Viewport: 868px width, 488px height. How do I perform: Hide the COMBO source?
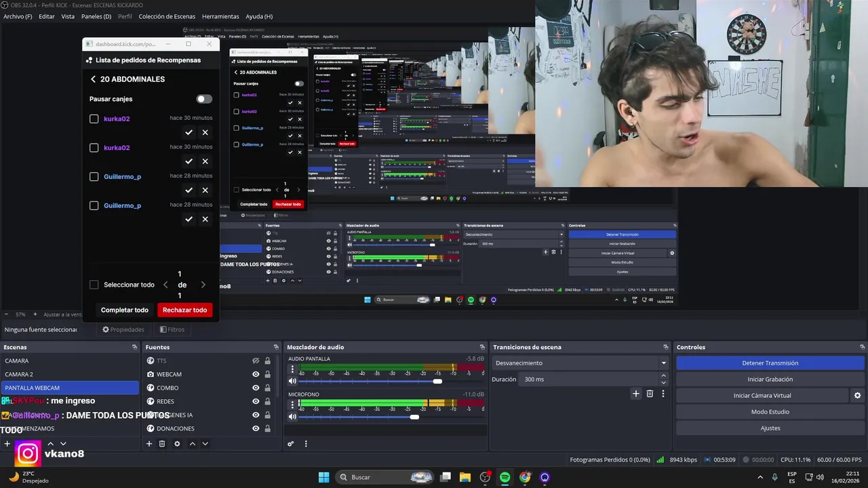coord(256,388)
